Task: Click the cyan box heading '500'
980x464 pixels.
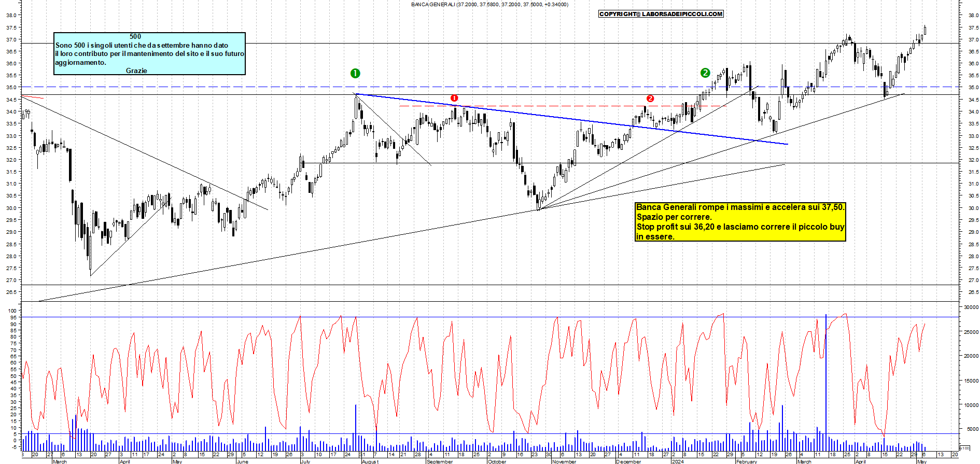Action: click(x=135, y=36)
